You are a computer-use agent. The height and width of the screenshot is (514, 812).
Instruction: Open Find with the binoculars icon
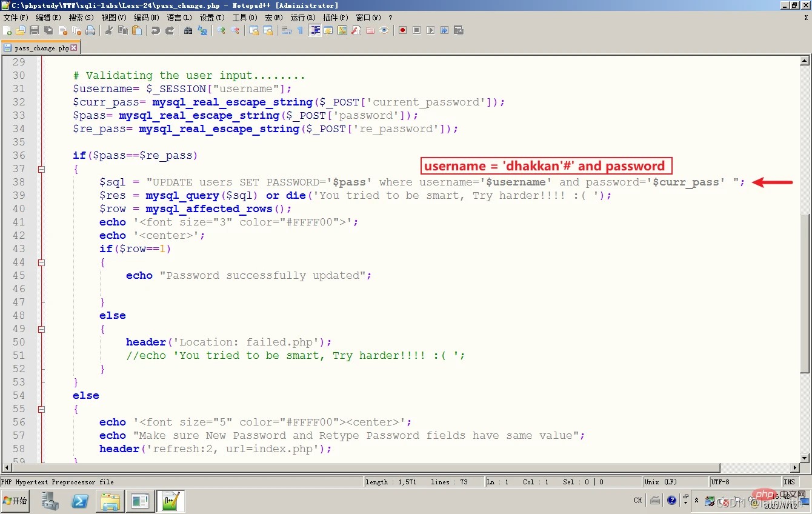coord(188,30)
